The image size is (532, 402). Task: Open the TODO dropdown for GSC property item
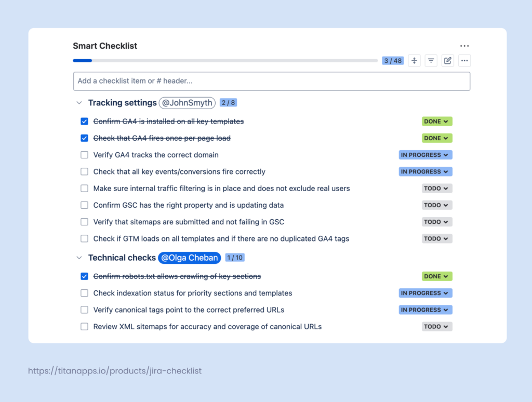[x=436, y=205]
